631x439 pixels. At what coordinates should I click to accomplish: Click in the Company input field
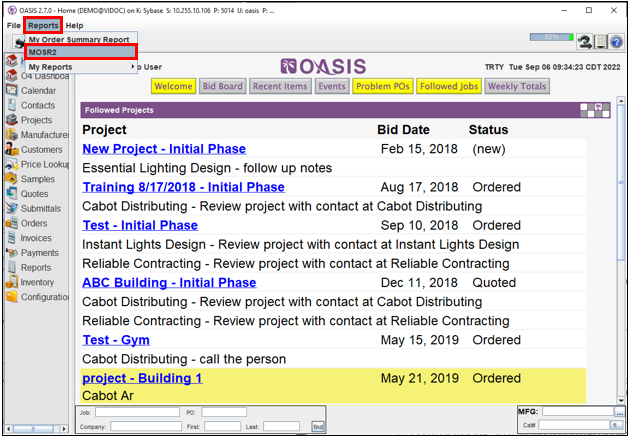pyautogui.click(x=146, y=426)
